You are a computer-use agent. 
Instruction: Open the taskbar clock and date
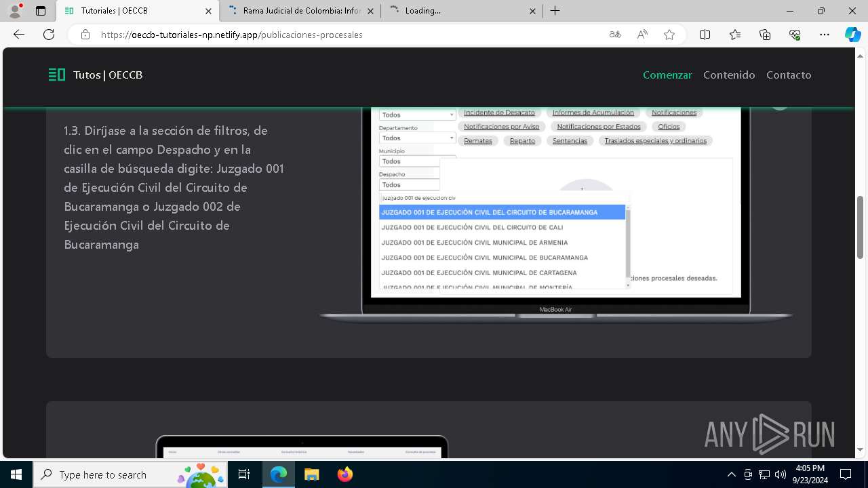[x=810, y=474]
